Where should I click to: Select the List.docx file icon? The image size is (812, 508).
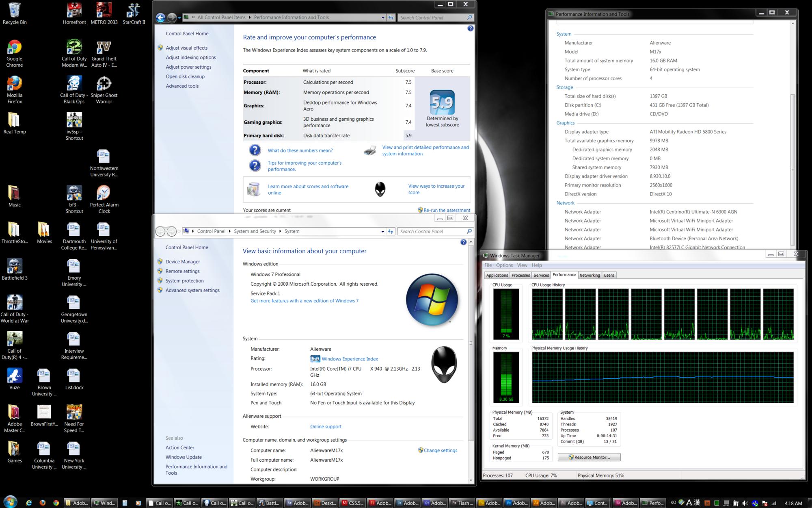point(74,379)
